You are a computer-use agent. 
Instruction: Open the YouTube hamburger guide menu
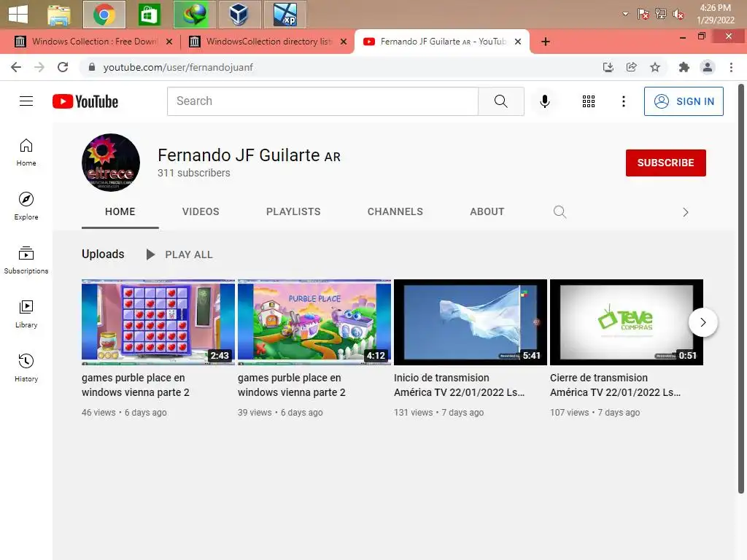(26, 101)
